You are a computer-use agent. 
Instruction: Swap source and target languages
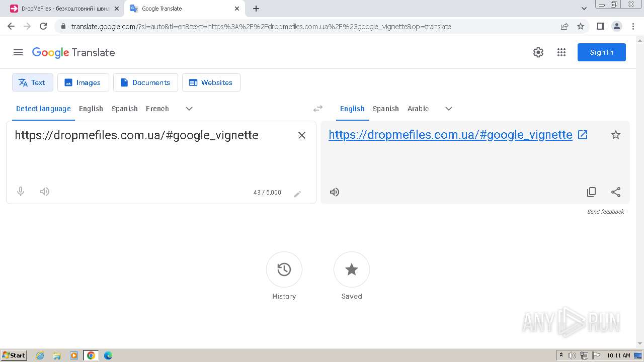tap(318, 109)
